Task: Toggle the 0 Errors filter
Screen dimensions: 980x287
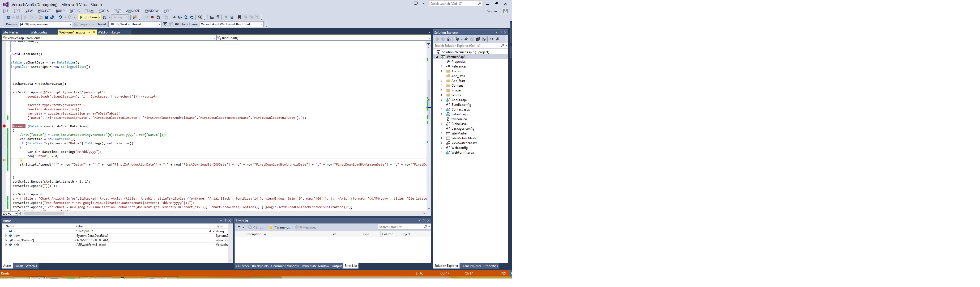Action: [256, 228]
